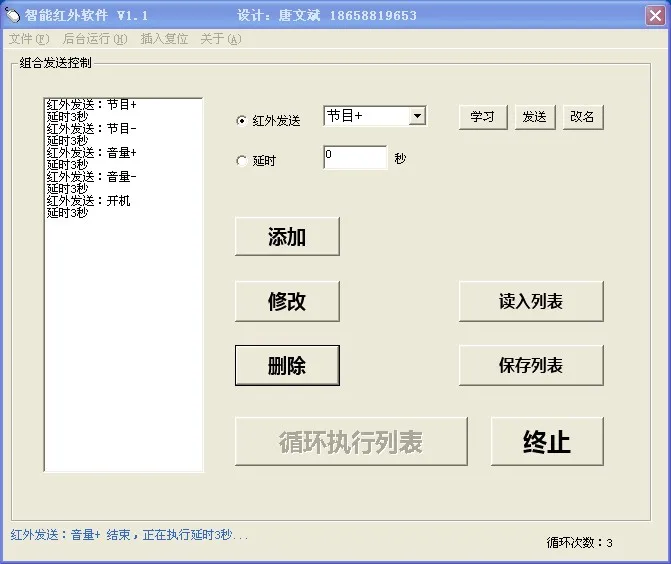The image size is (671, 564).
Task: Select list row 红外发送:开机
Action: coord(123,200)
